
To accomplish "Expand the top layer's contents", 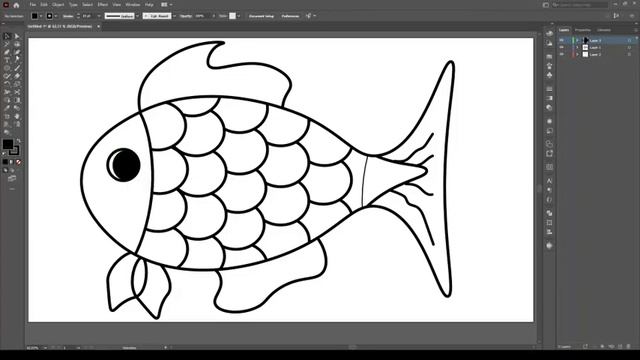I will [x=577, y=40].
